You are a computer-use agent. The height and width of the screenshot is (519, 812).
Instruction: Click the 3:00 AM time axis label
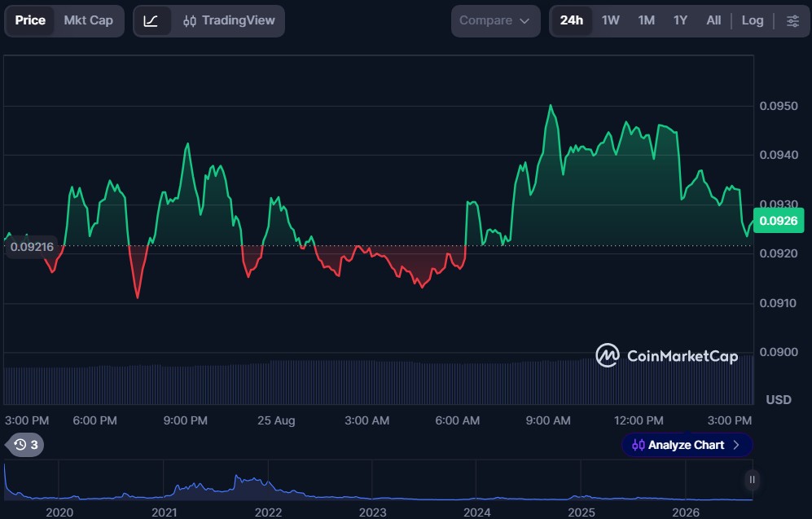pyautogui.click(x=367, y=420)
